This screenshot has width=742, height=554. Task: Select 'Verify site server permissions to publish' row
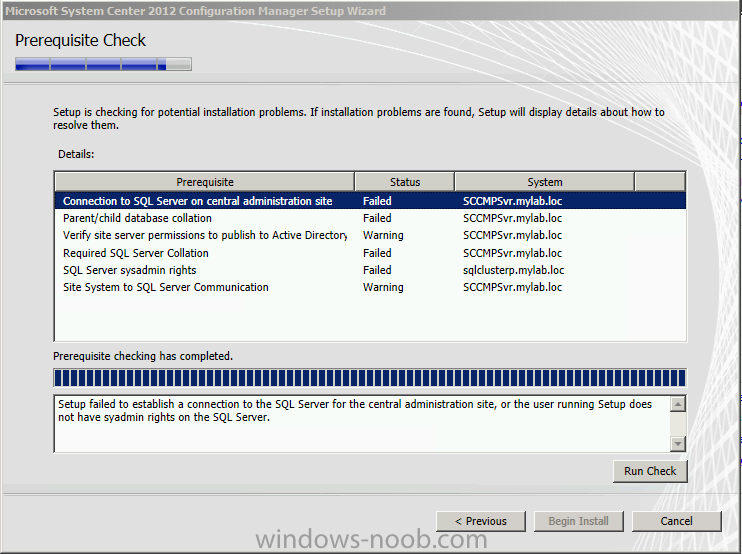click(370, 235)
